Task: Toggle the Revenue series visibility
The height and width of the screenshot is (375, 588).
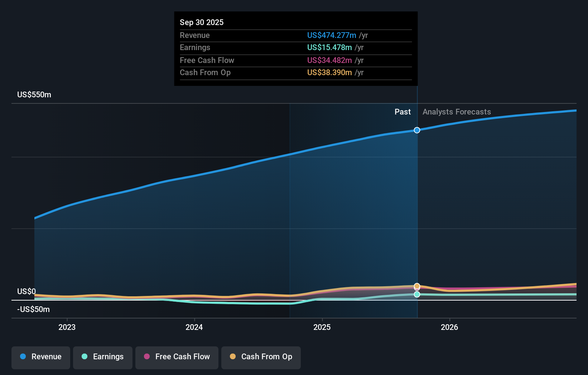Action: (x=40, y=357)
